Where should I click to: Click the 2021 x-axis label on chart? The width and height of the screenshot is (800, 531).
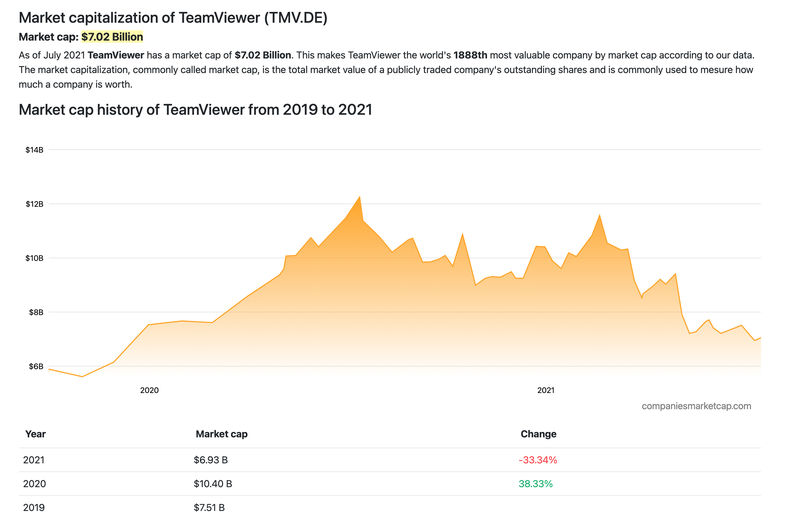pyautogui.click(x=546, y=390)
